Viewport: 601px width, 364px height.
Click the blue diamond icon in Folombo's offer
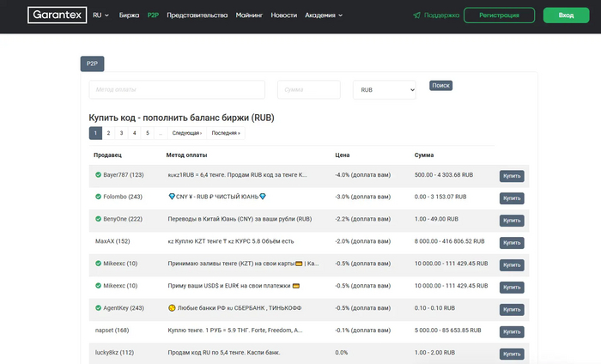(x=172, y=197)
